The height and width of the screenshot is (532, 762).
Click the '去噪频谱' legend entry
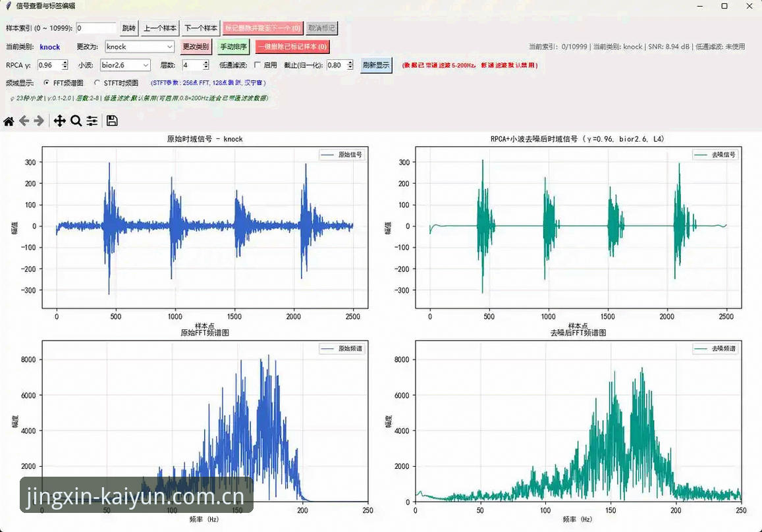[715, 348]
